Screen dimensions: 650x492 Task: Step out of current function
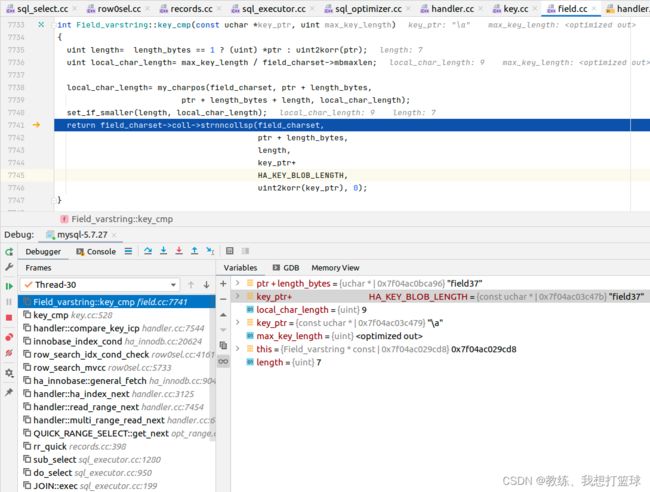click(194, 251)
